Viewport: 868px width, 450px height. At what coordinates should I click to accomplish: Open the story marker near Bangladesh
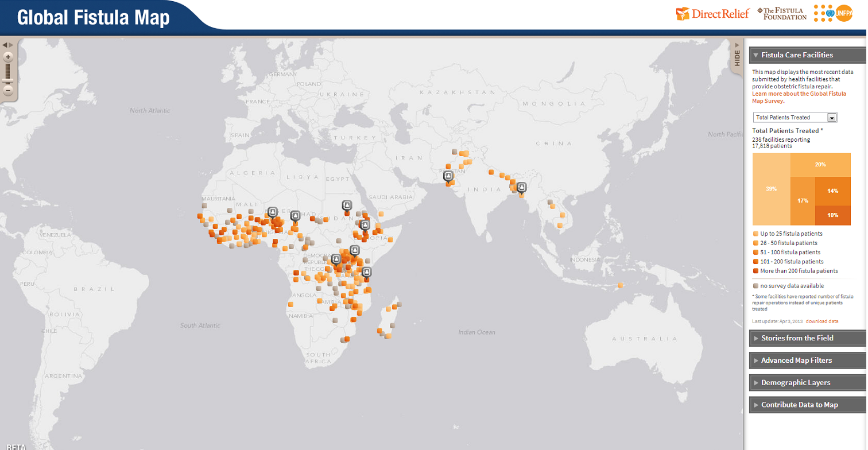pyautogui.click(x=521, y=187)
